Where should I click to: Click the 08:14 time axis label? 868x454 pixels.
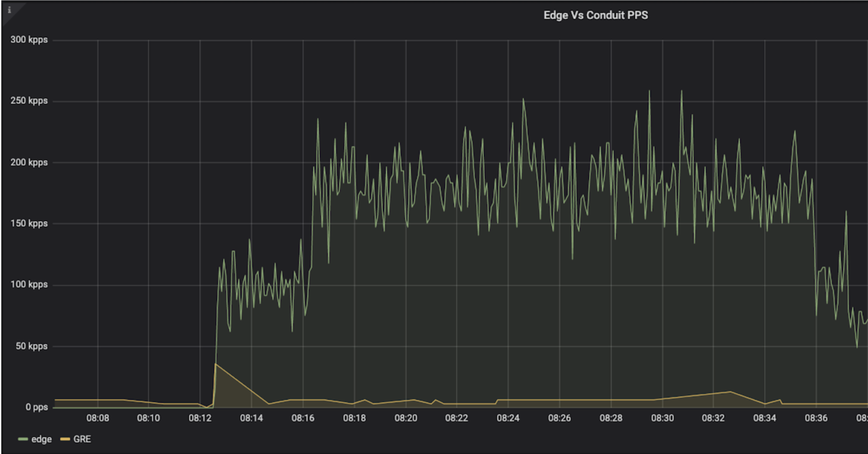pos(251,418)
